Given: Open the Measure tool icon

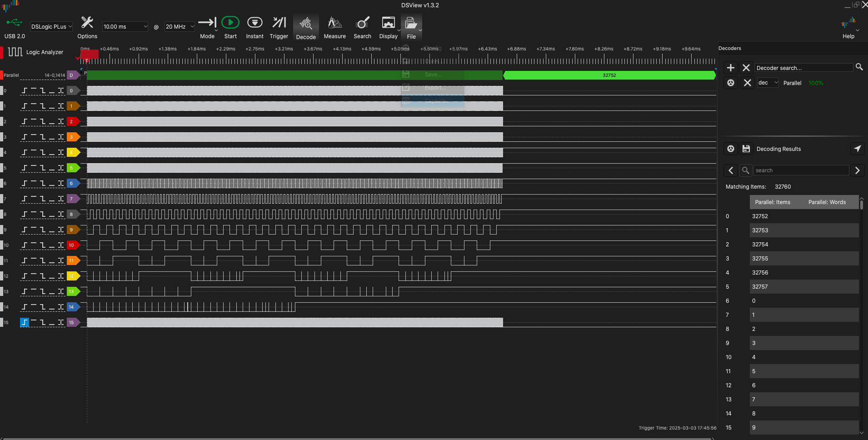Looking at the screenshot, I should tap(334, 22).
